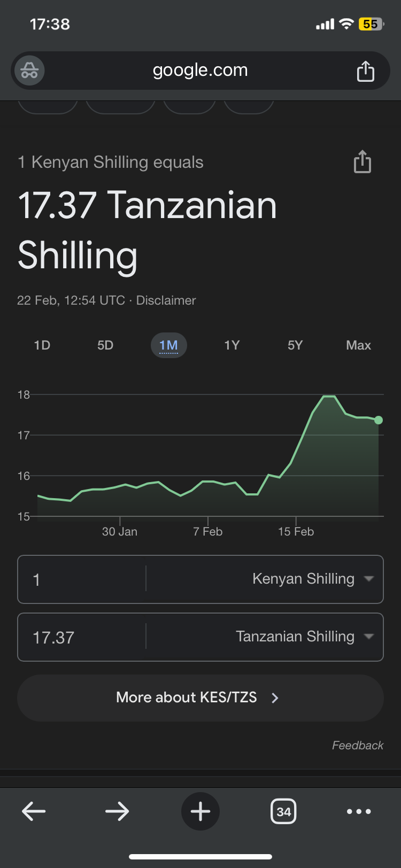Show the Max chart range
Screen dimensions: 401x868
tap(358, 345)
